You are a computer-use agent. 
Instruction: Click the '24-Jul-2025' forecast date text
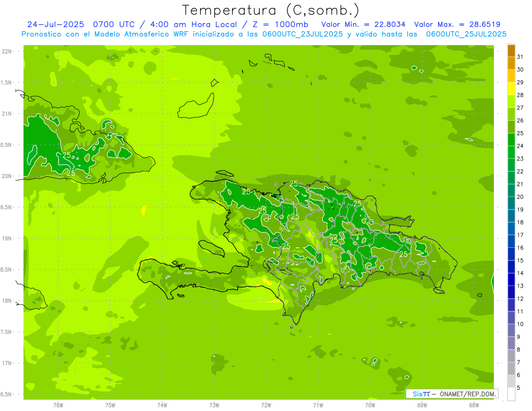click(x=55, y=24)
